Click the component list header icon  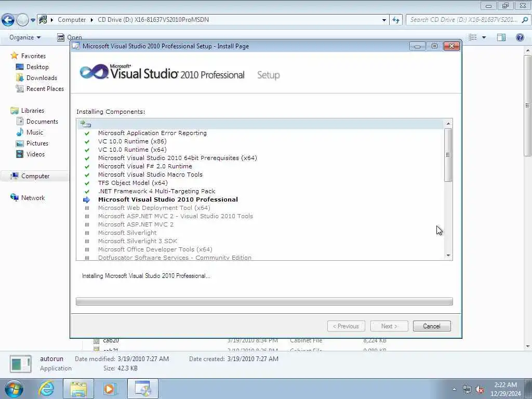pyautogui.click(x=86, y=124)
